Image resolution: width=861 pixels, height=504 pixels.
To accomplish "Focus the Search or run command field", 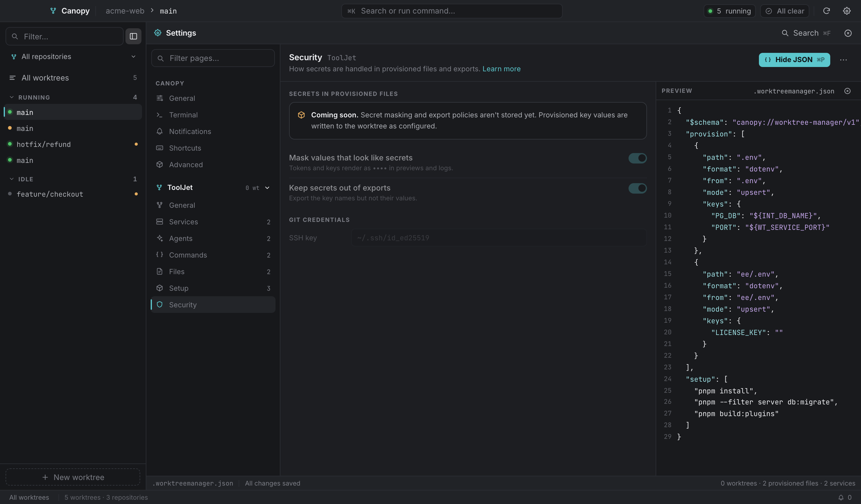I will pos(452,11).
